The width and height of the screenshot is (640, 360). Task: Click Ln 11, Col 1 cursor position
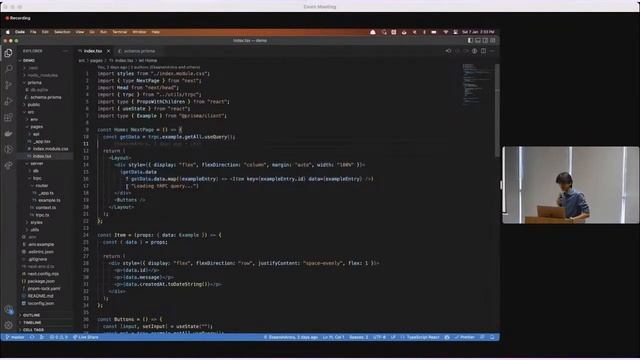pos(333,338)
